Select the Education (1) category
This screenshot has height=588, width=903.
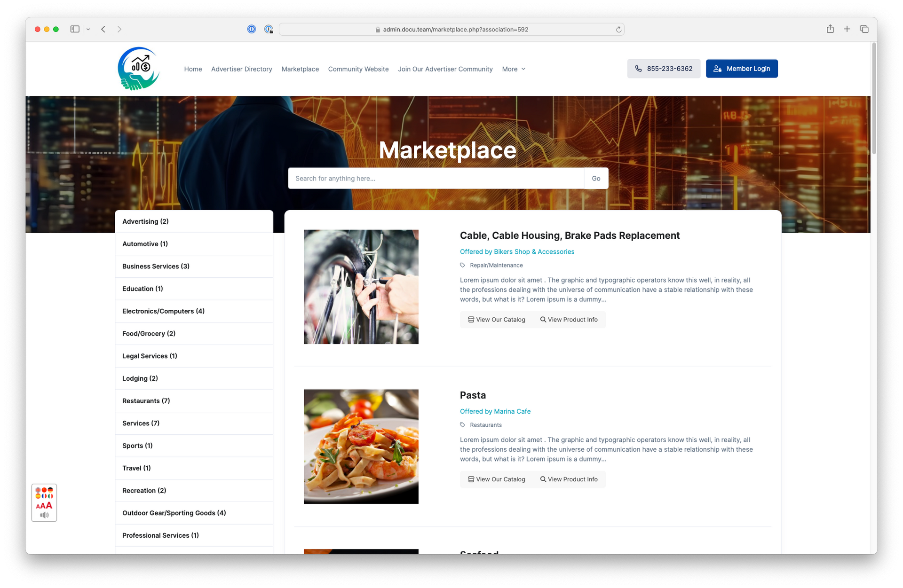coord(194,289)
